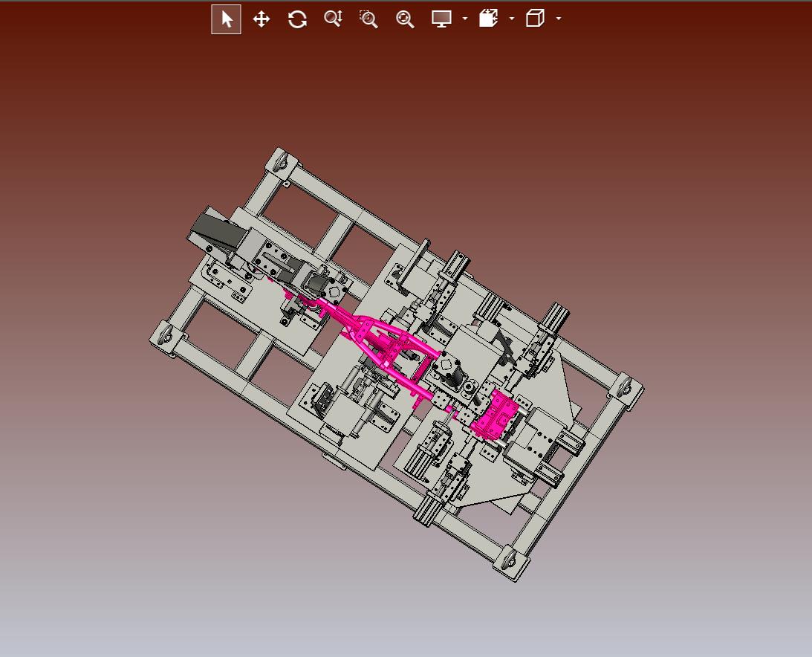The height and width of the screenshot is (657, 812).
Task: Open the dropdown beside the cube view icon
Action: [x=558, y=19]
